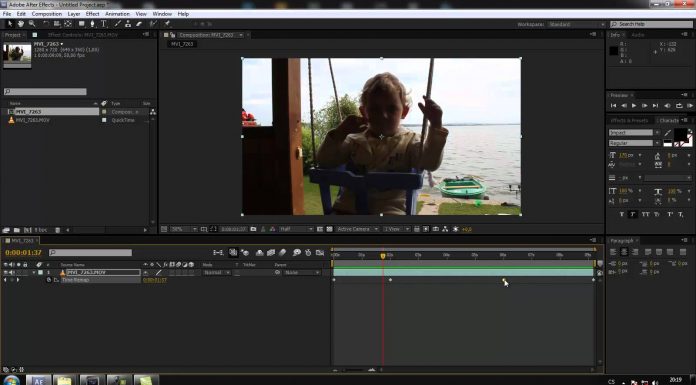
Task: Select the Brush tool
Action: click(118, 24)
